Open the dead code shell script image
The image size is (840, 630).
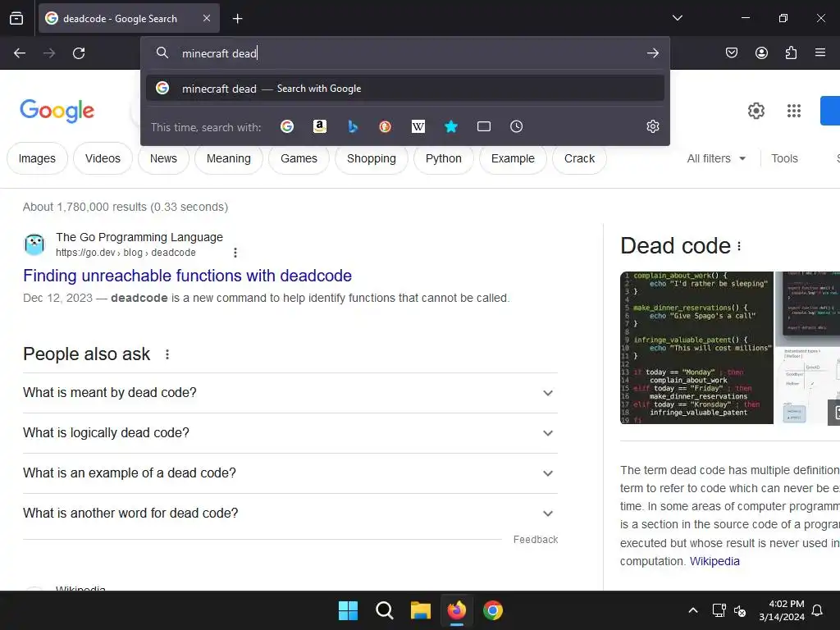[696, 348]
